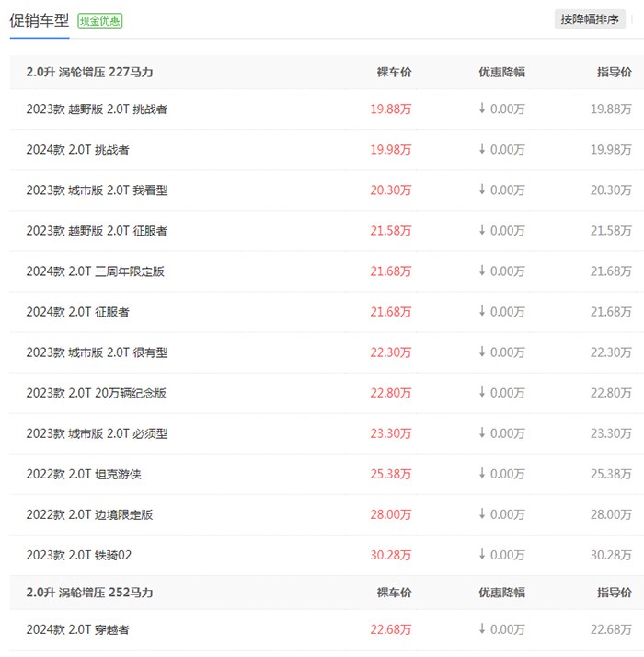Select 2023款 城市版 2.0T 我看型
The image size is (644, 657).
pos(97,190)
